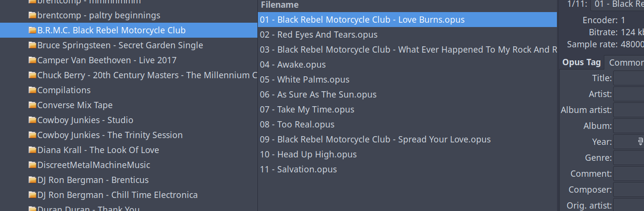Click the Year field calendar icon
This screenshot has width=644, height=211.
pos(640,142)
